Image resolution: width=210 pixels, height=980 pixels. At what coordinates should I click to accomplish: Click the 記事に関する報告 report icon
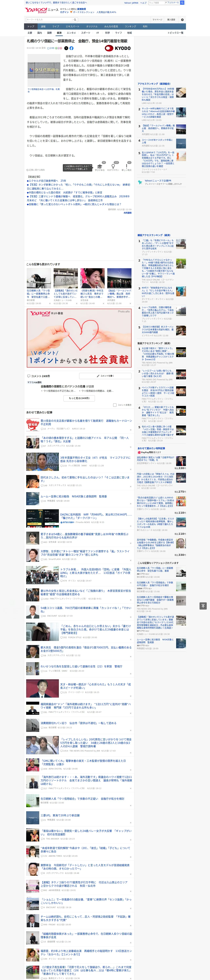coord(27,170)
